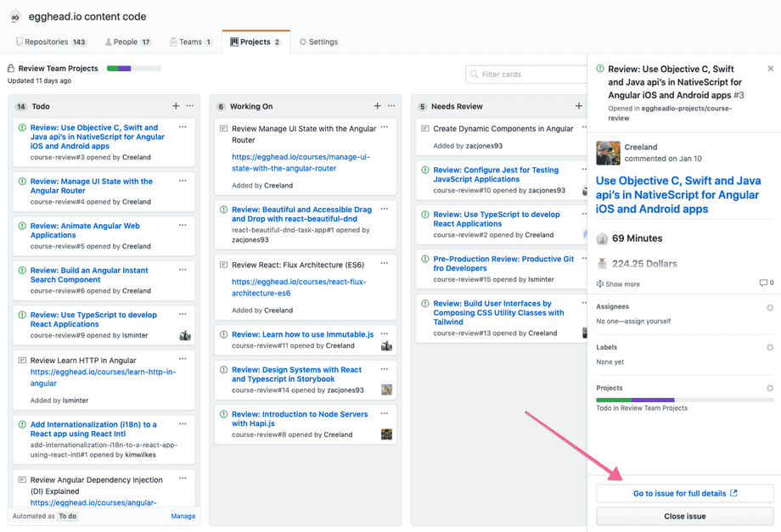781x532 pixels.
Task: Open the Projects settings gear in sidebar
Action: click(770, 387)
